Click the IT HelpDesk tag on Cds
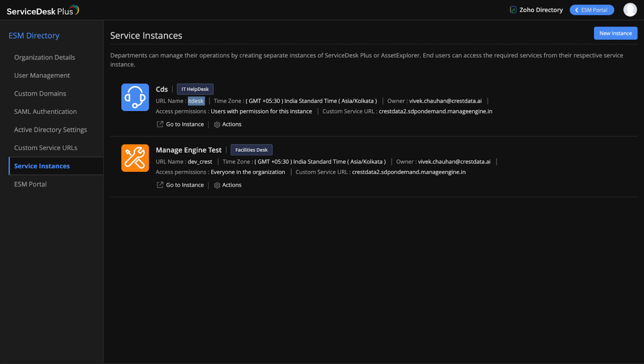This screenshot has width=644, height=364. [195, 89]
